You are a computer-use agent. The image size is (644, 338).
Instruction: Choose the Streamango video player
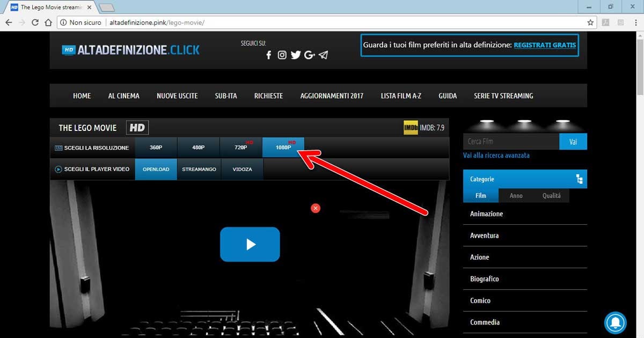tap(199, 169)
